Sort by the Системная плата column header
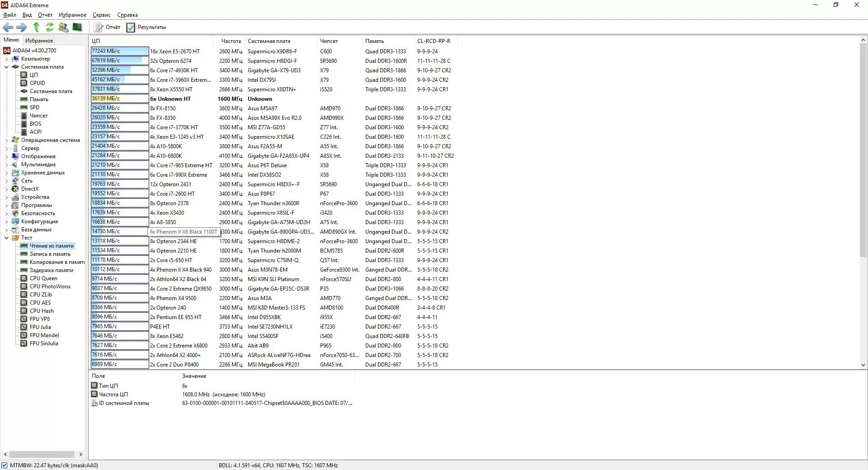The width and height of the screenshot is (868, 470). 281,41
